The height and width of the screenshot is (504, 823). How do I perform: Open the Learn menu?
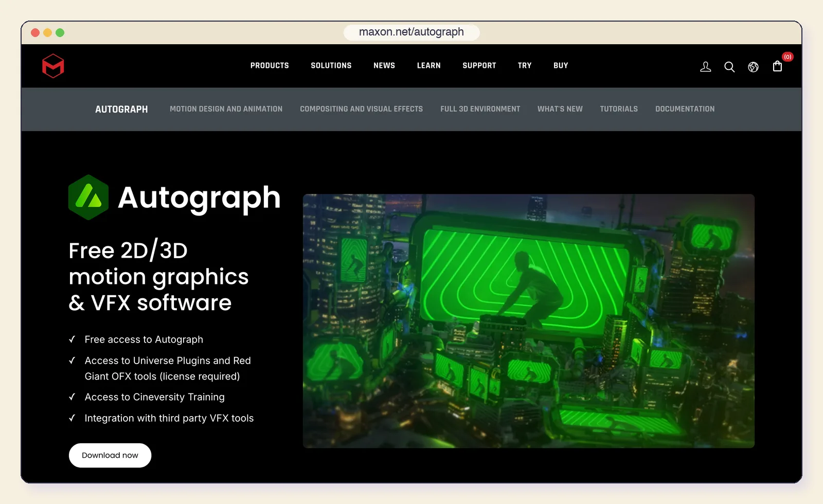[x=429, y=66]
